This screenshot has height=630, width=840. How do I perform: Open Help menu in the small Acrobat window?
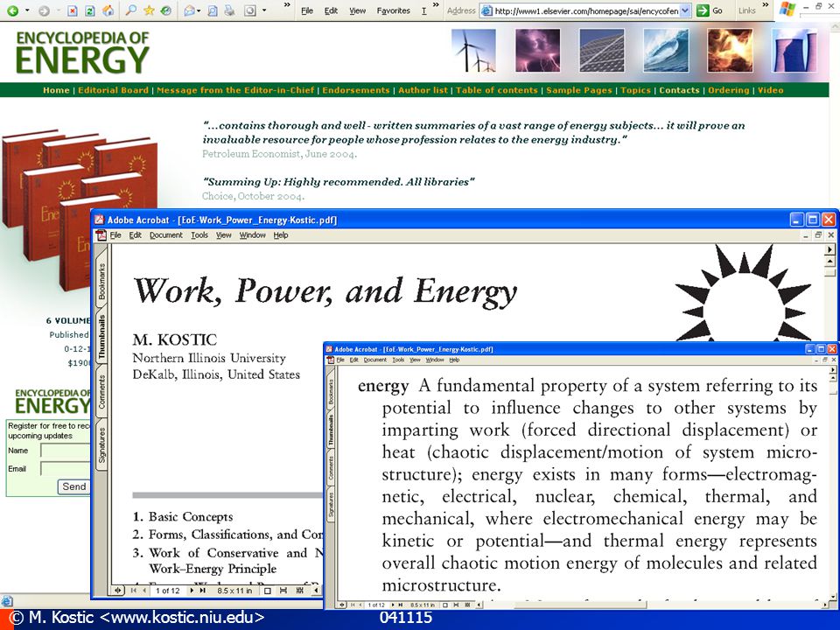click(x=454, y=360)
